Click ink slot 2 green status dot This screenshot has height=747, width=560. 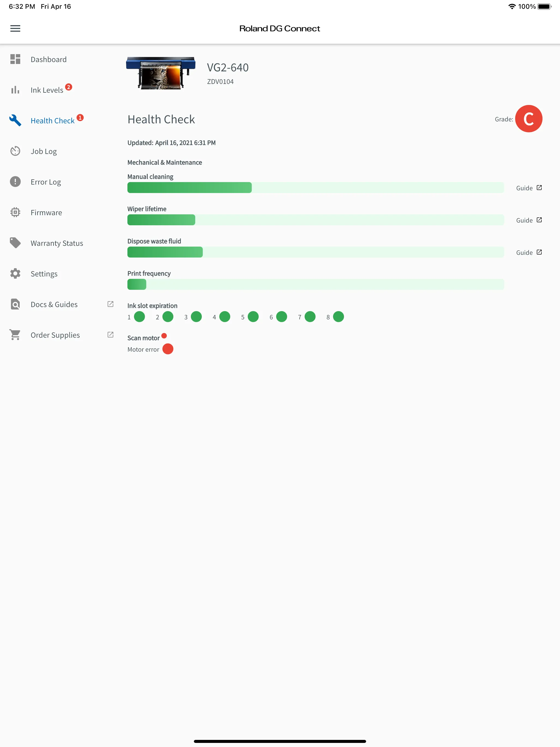[x=168, y=317]
